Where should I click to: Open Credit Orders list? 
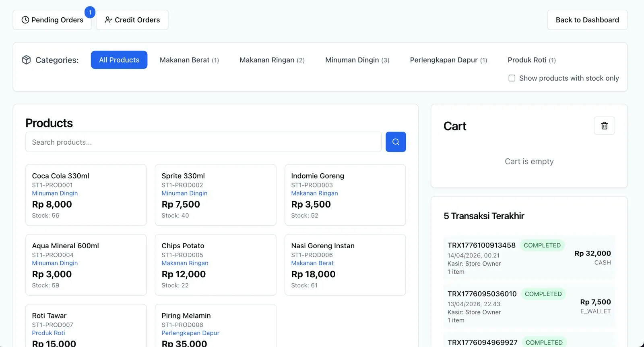click(x=132, y=20)
